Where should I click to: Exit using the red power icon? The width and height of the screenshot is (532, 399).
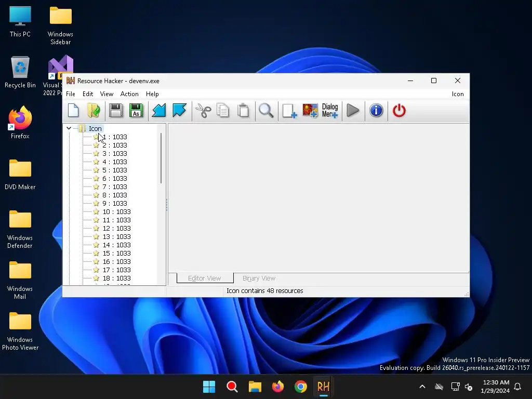pos(399,111)
